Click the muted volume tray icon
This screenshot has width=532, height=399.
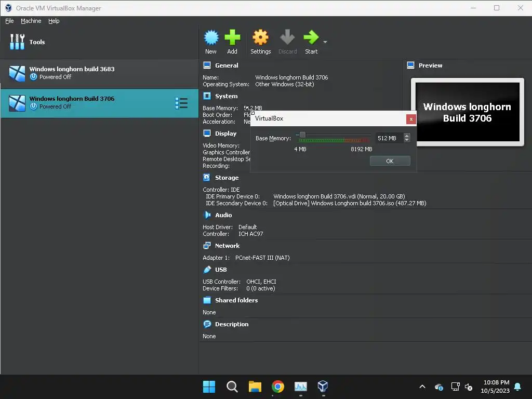pyautogui.click(x=469, y=387)
